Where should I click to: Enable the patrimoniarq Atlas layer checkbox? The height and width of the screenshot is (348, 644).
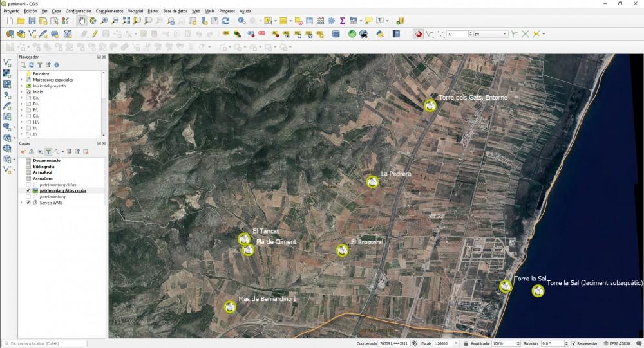click(28, 185)
